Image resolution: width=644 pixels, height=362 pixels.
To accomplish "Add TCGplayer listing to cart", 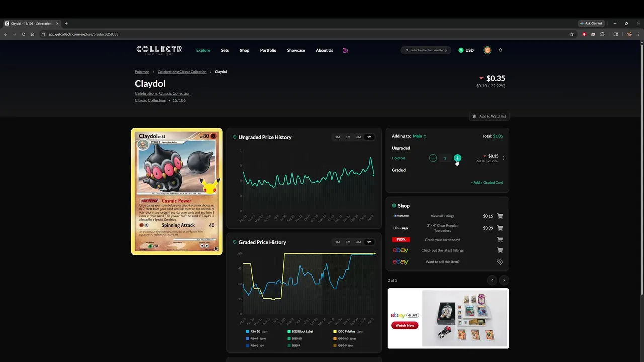I will (x=500, y=216).
